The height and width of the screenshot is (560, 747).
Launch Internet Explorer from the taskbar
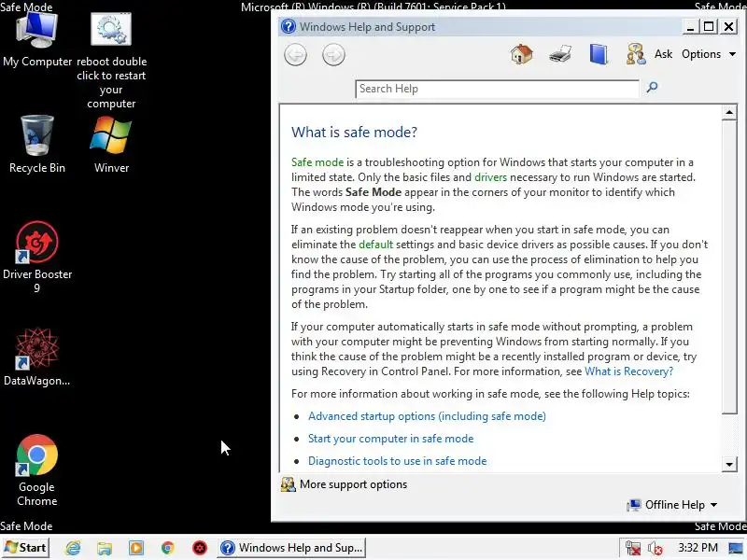pyautogui.click(x=73, y=548)
